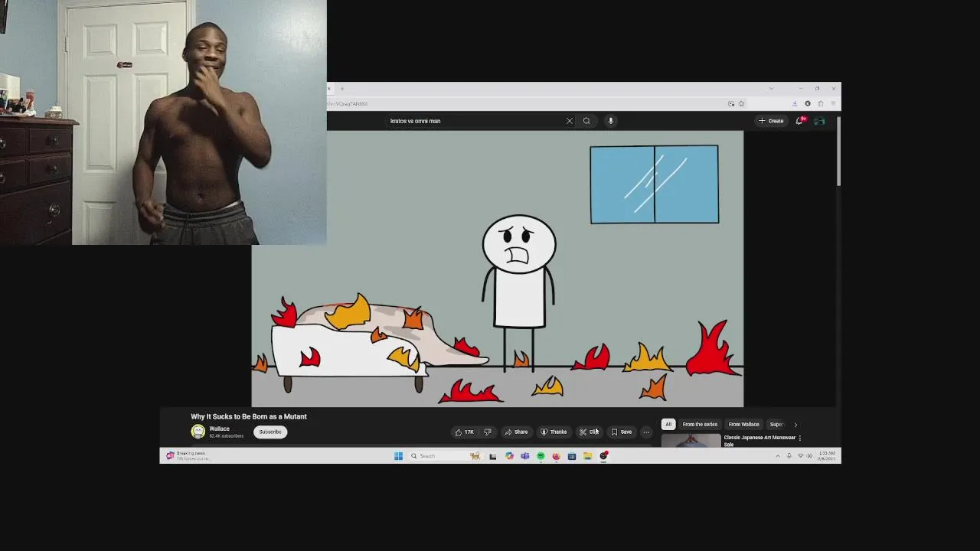Viewport: 980px width, 551px height.
Task: Open the browser hamburger menu
Action: pos(833,103)
